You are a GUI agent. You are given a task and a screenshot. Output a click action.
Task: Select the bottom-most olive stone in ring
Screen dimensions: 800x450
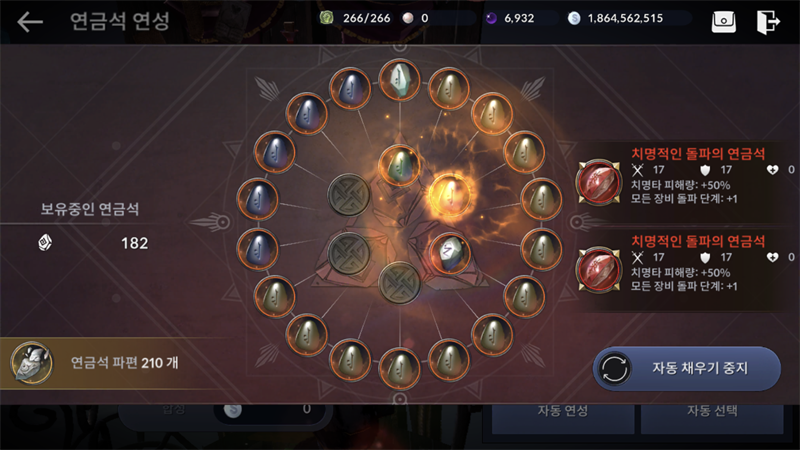(399, 368)
